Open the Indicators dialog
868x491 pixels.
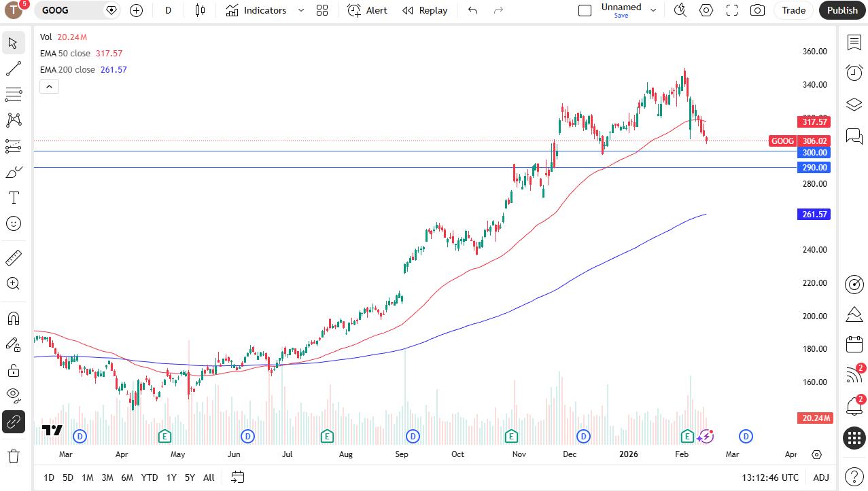(256, 10)
